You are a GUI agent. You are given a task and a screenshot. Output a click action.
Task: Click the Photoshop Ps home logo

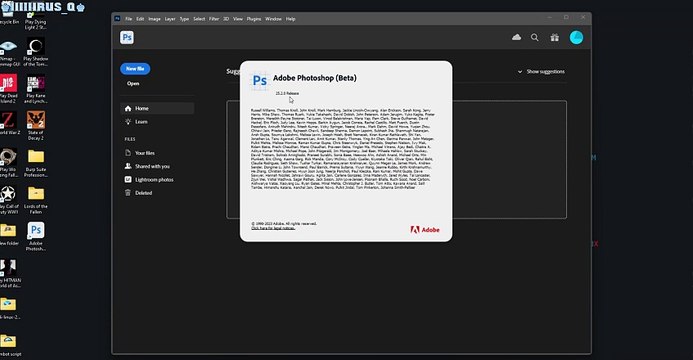(127, 38)
